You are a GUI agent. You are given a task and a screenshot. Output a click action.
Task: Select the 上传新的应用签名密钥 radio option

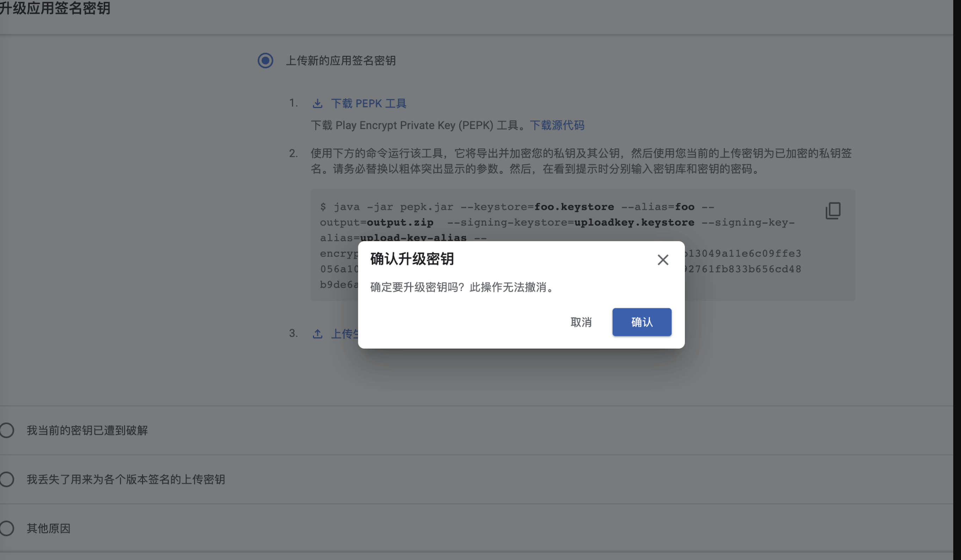pos(265,61)
